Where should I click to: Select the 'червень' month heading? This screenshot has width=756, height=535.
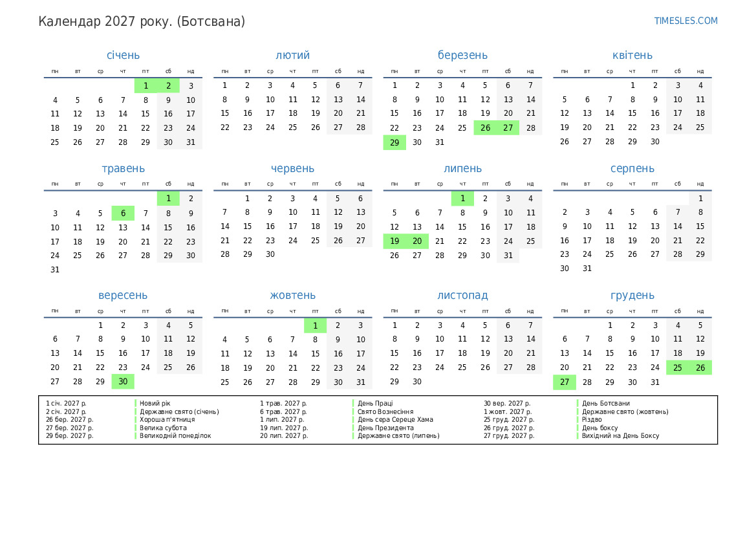click(293, 168)
